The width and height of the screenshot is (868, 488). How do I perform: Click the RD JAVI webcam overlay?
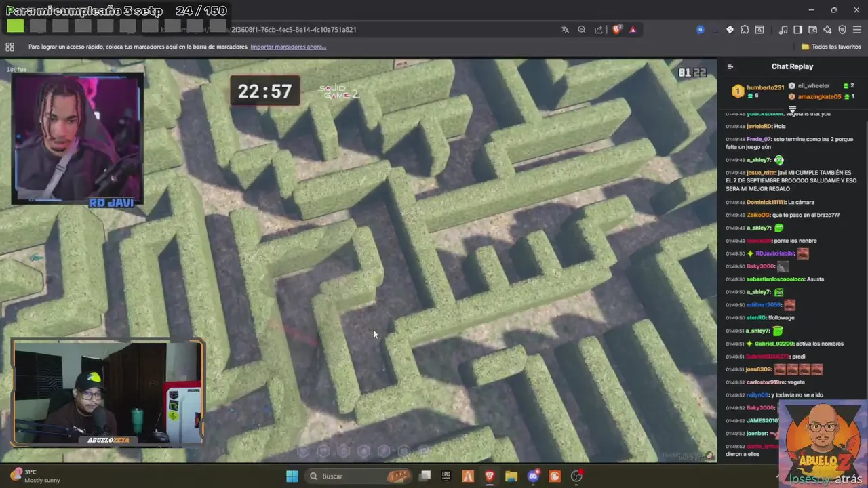(x=77, y=139)
